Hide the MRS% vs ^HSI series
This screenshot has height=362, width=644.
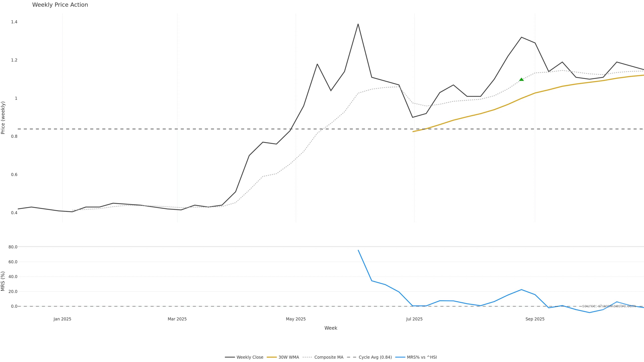422,357
